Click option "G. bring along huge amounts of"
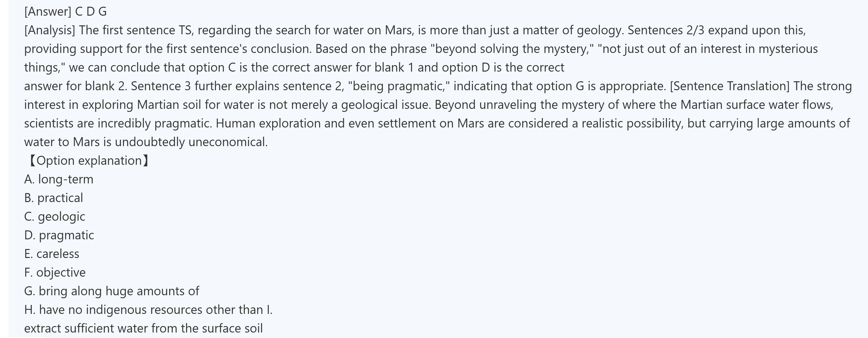 coord(112,291)
